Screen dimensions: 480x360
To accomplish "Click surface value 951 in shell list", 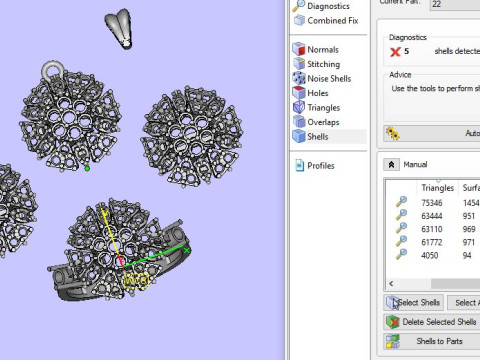I will click(468, 216).
